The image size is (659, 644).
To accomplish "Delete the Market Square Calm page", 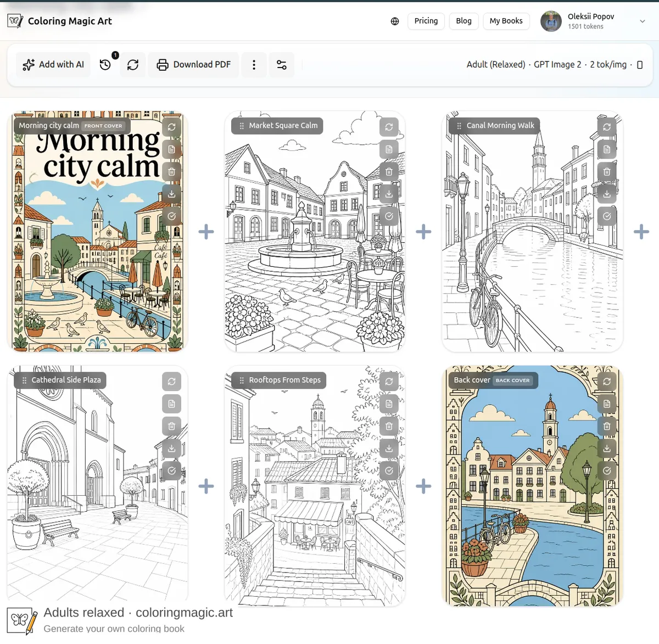I will pos(389,172).
